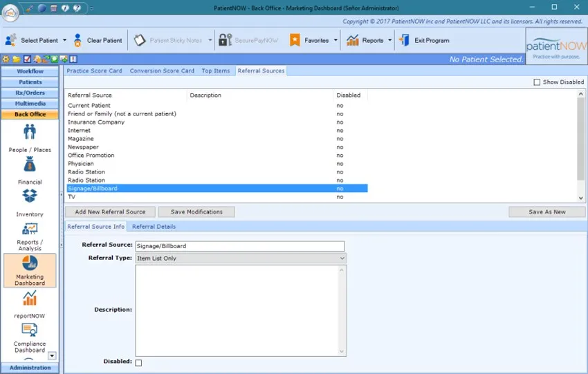
Task: Open reportNOW in the sidebar
Action: point(30,304)
